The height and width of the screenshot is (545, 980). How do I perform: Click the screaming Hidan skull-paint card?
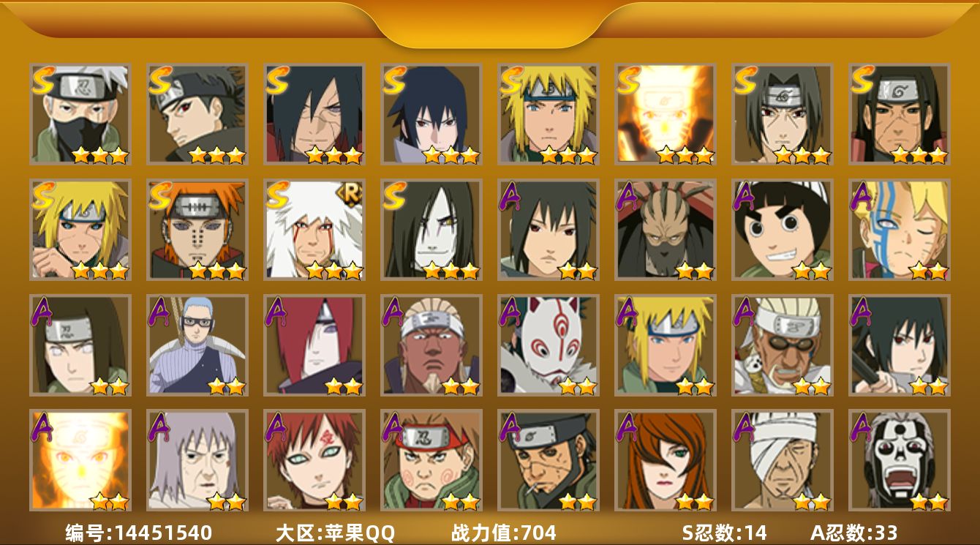click(900, 460)
